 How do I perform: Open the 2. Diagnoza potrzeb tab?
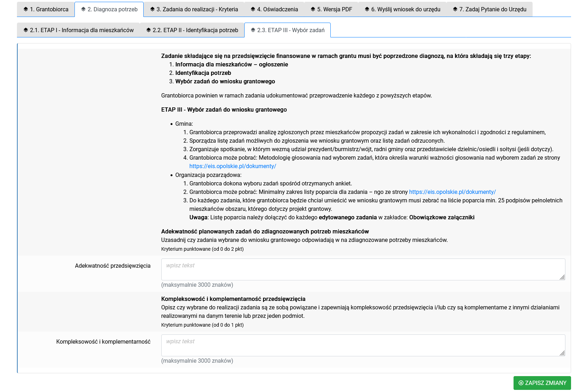click(x=109, y=10)
